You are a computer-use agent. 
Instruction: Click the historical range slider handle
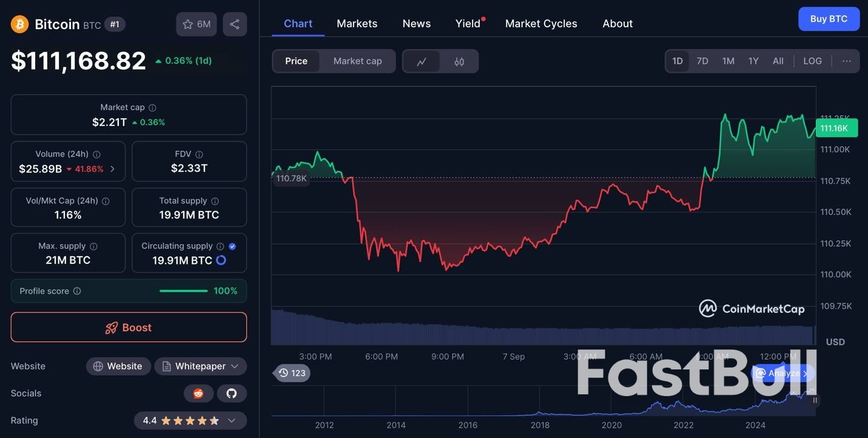click(815, 400)
